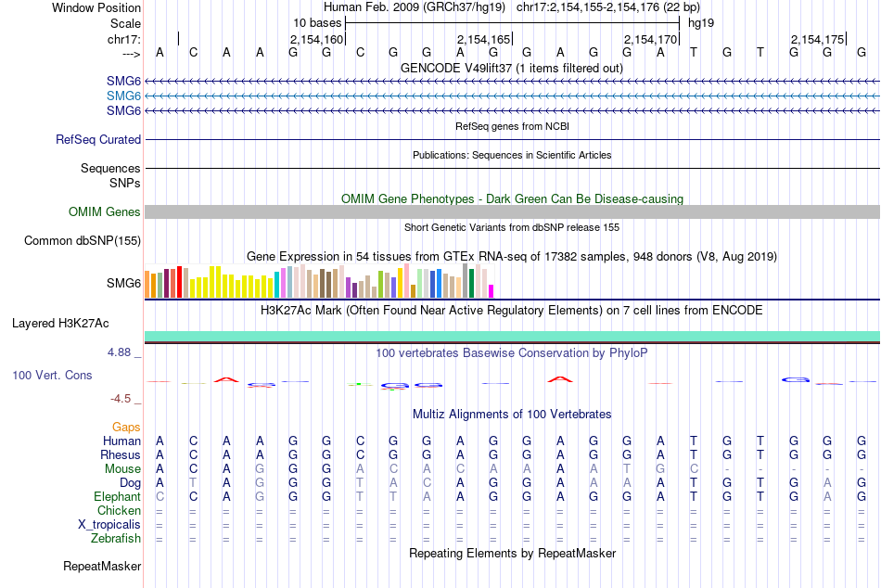
Task: Select the Dog alignment row label
Action: click(x=130, y=483)
